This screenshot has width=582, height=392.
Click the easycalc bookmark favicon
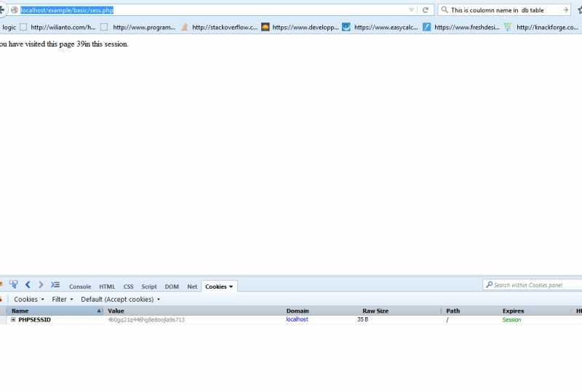pos(346,27)
